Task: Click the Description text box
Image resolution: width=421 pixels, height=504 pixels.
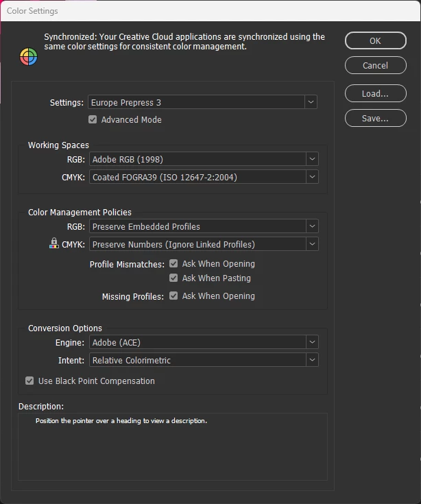Action: tap(173, 447)
